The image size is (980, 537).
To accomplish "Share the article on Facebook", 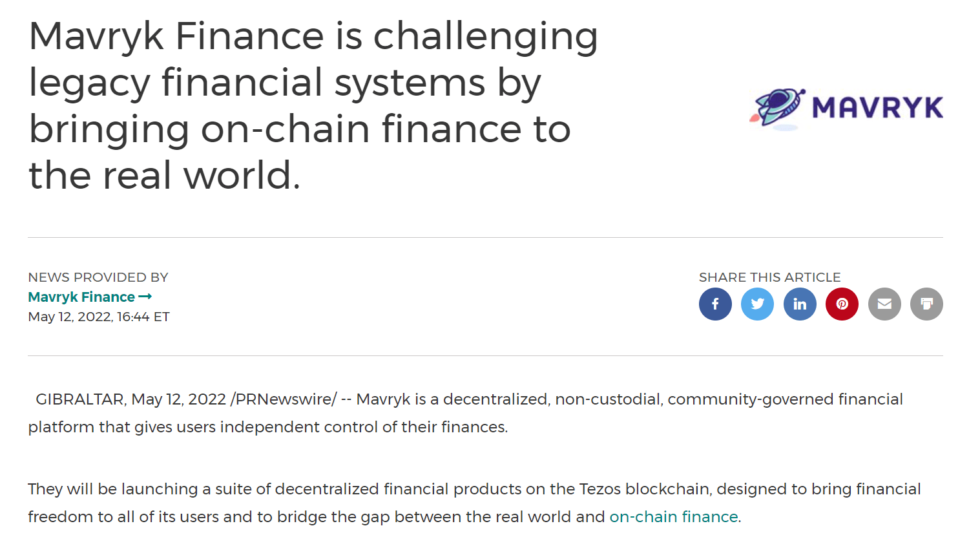I will 715,304.
